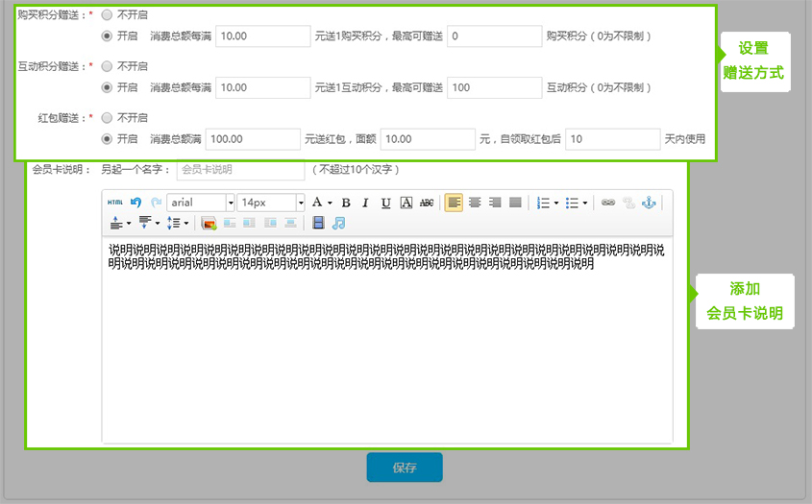Apply strikethrough formatting to text

[x=427, y=203]
